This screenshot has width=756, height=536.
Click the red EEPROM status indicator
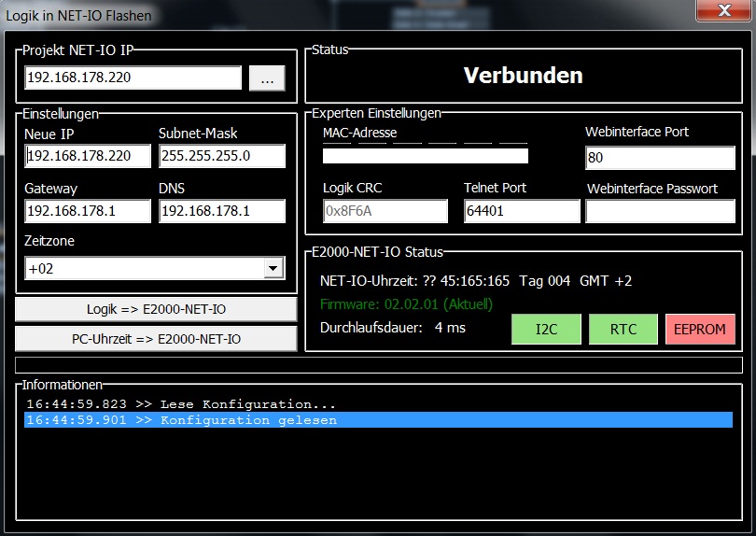pyautogui.click(x=700, y=329)
